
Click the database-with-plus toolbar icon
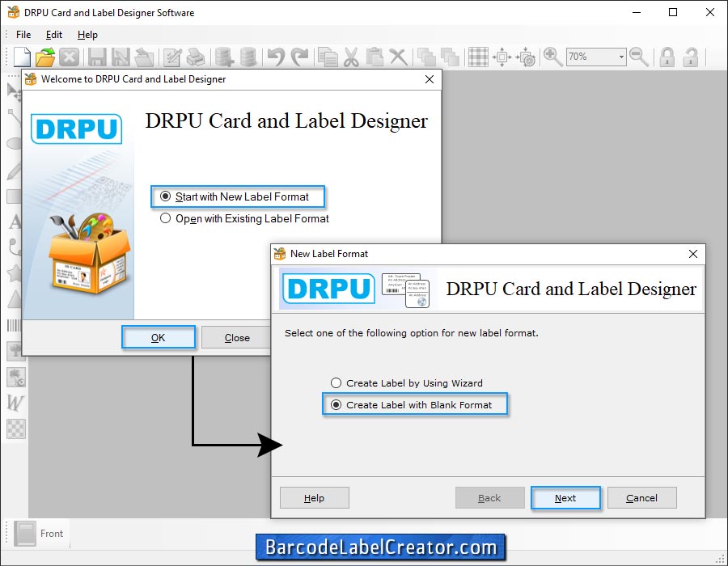coord(224,57)
